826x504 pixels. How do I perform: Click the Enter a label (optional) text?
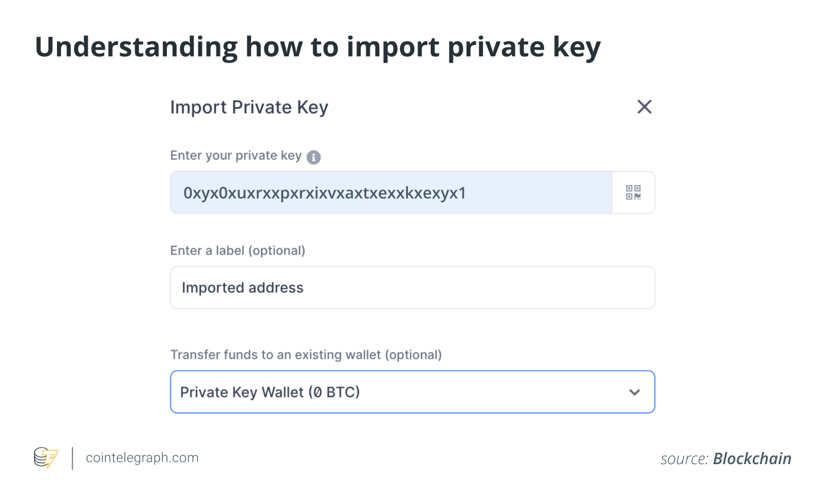coord(238,251)
